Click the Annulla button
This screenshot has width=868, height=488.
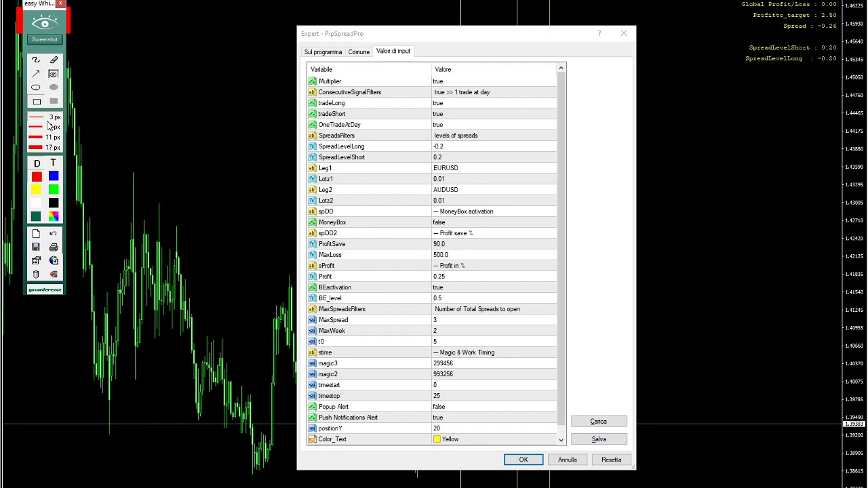pyautogui.click(x=568, y=460)
